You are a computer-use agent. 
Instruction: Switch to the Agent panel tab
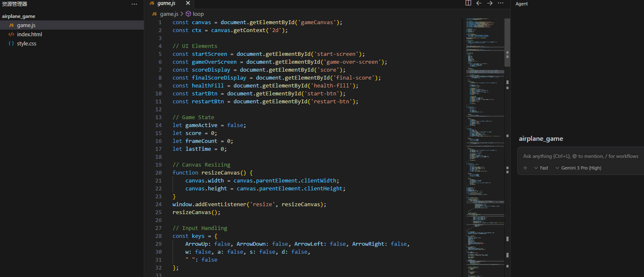pos(521,4)
